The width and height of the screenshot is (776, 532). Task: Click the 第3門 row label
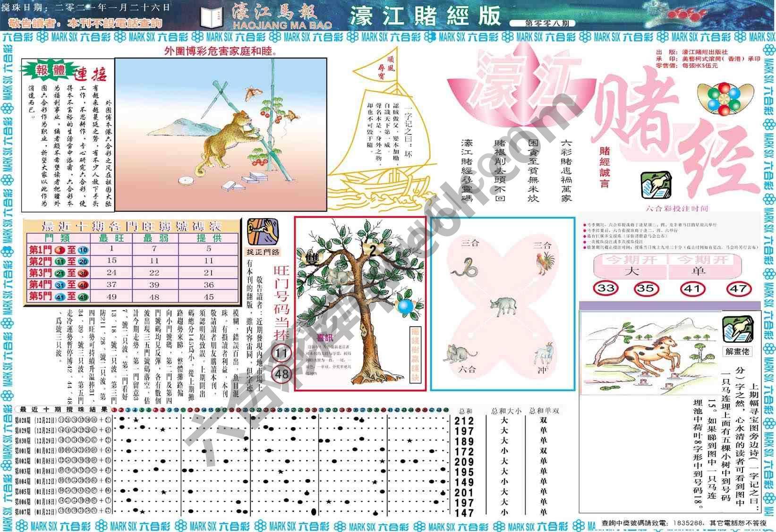pyautogui.click(x=59, y=273)
